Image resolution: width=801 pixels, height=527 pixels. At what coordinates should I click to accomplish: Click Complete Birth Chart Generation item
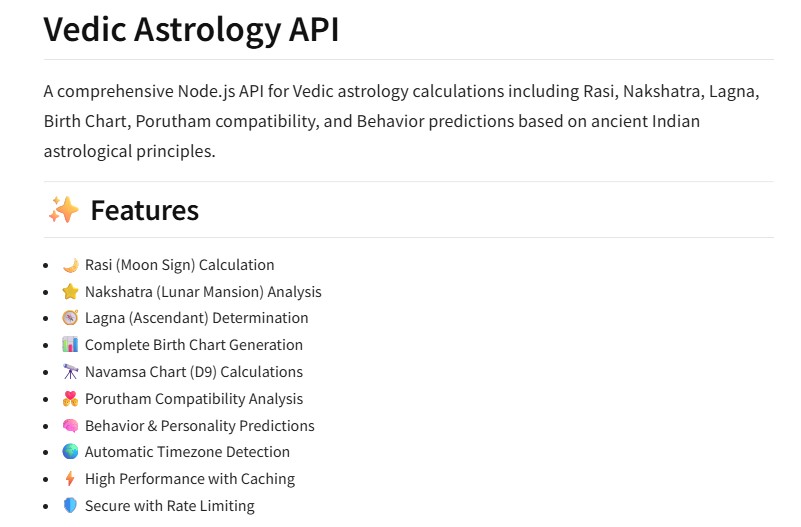click(x=193, y=345)
